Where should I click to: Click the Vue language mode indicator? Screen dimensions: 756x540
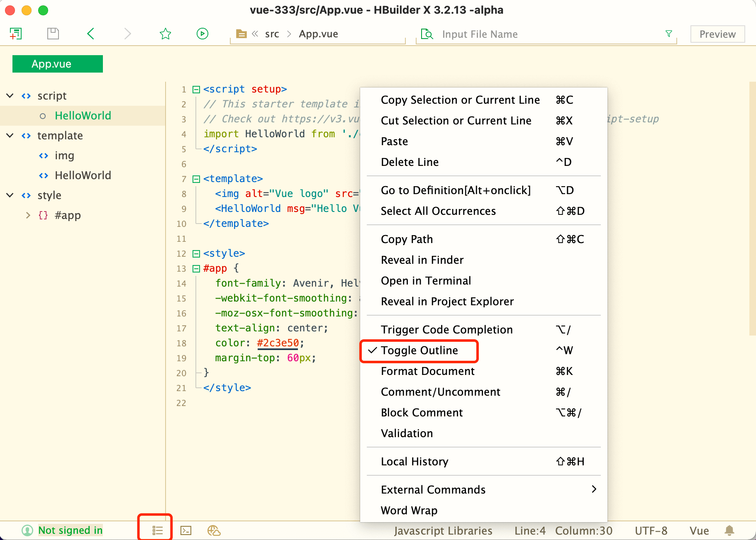point(699,531)
